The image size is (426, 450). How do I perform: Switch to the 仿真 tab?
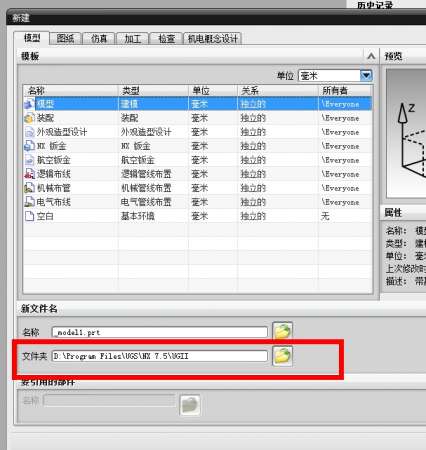99,39
